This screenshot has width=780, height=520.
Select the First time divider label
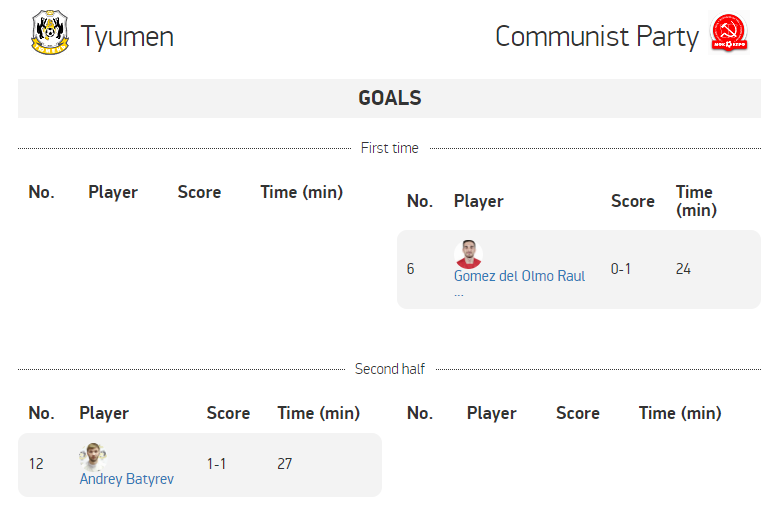[390, 148]
